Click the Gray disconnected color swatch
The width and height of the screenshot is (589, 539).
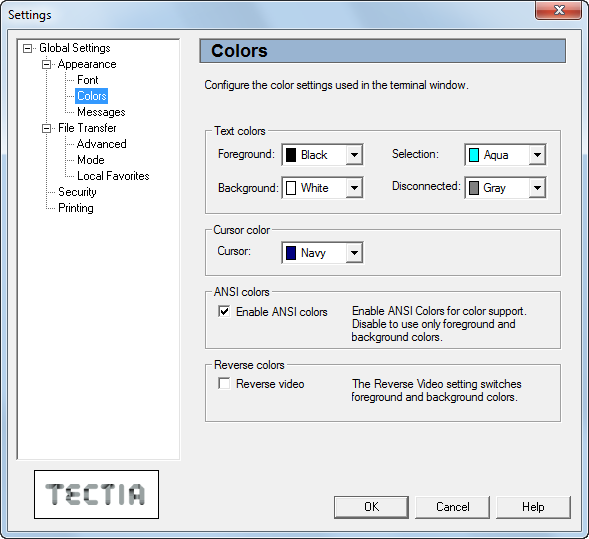click(474, 188)
